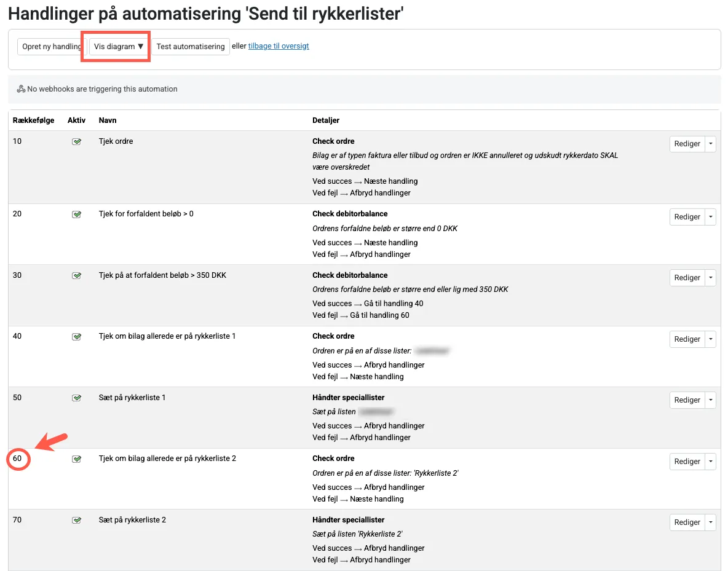Click the green active checkmark for 'Tjek ordre'
This screenshot has width=728, height=571.
[76, 141]
